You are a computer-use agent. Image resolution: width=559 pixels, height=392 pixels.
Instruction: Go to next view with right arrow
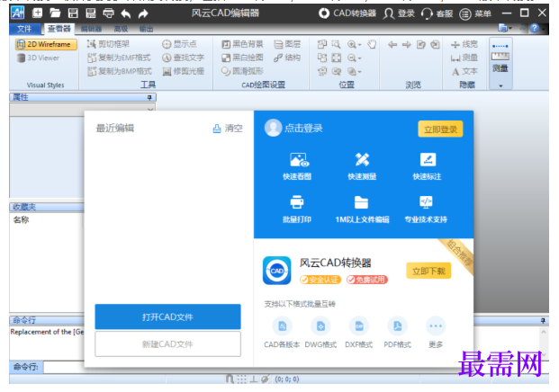[x=406, y=44]
